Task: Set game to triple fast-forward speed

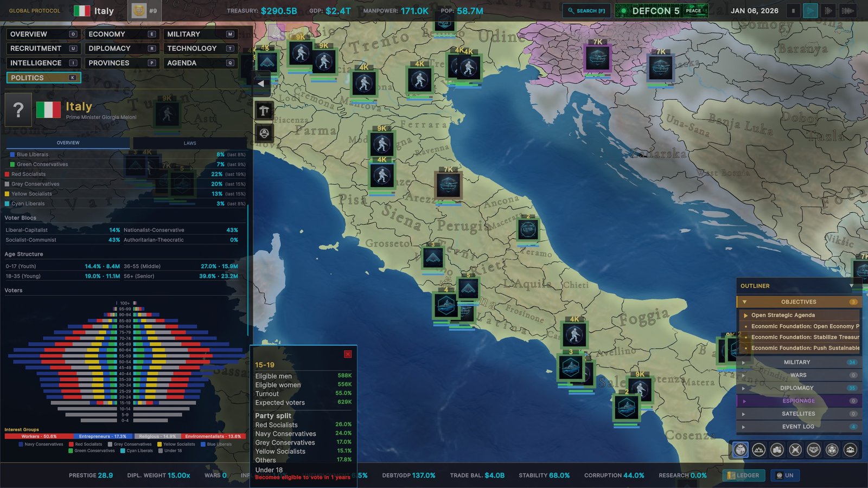Action: pos(847,11)
